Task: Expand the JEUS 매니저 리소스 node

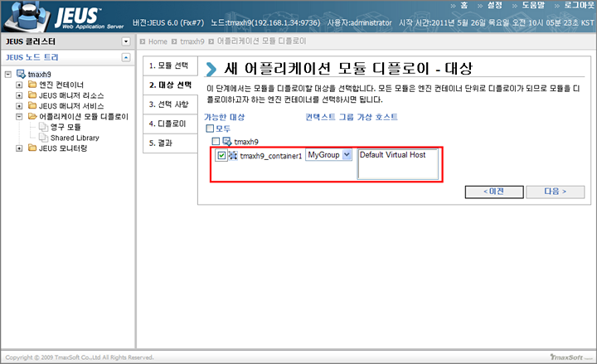Action: click(19, 95)
